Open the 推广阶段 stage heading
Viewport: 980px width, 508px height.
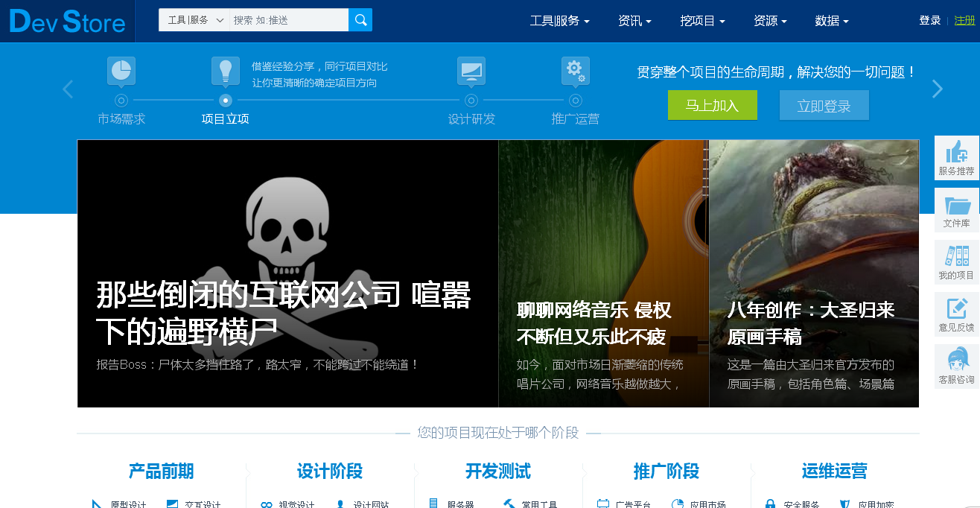pyautogui.click(x=666, y=472)
